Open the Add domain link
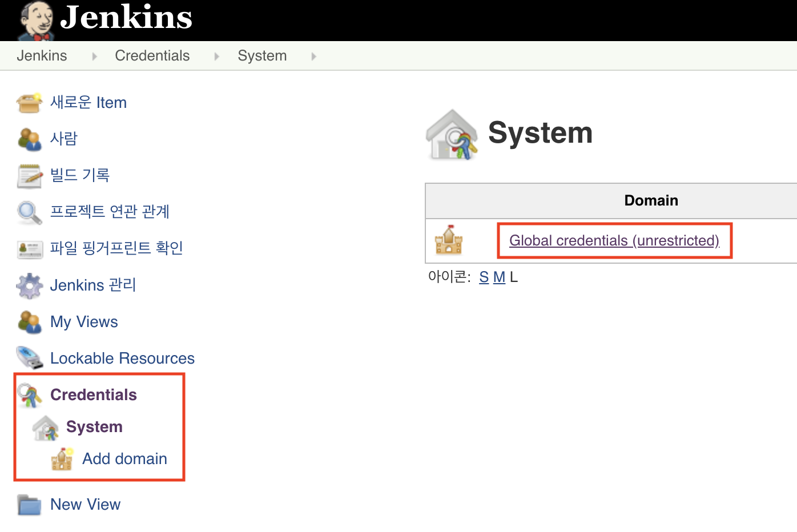The height and width of the screenshot is (532, 797). tap(124, 459)
